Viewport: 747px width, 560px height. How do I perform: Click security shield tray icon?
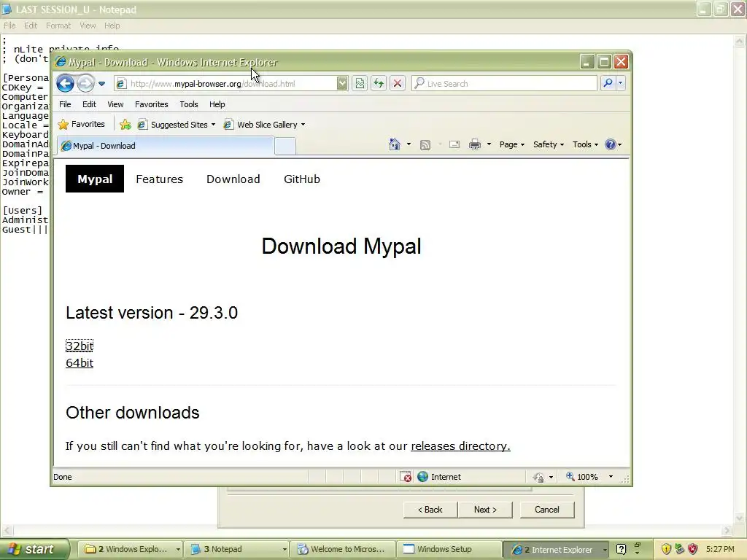pos(665,549)
